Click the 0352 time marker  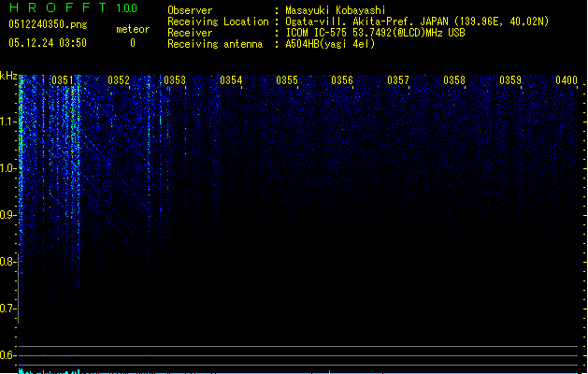pyautogui.click(x=119, y=80)
